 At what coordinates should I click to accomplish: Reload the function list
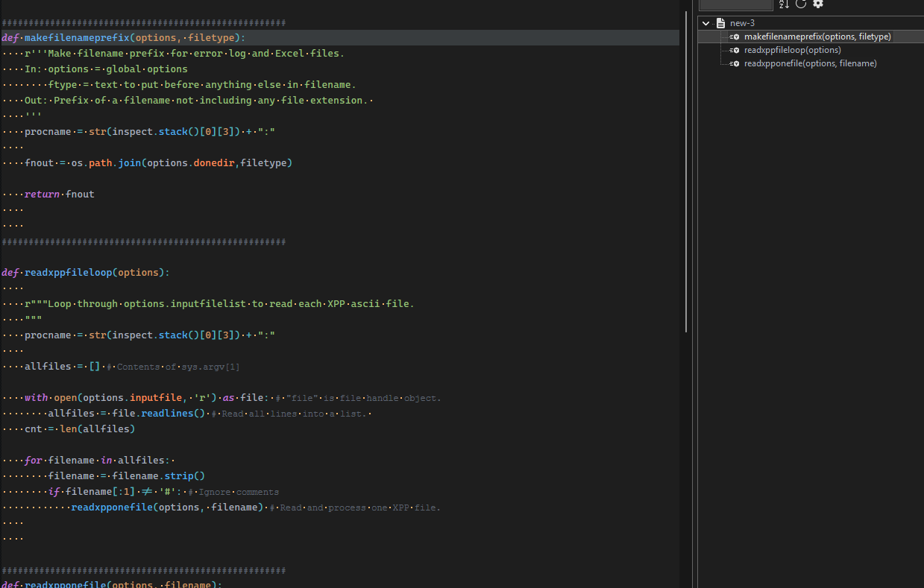(801, 4)
